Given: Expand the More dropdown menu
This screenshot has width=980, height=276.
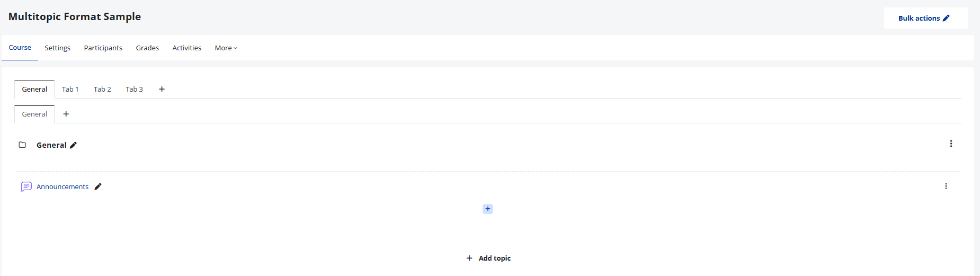Looking at the screenshot, I should (226, 48).
